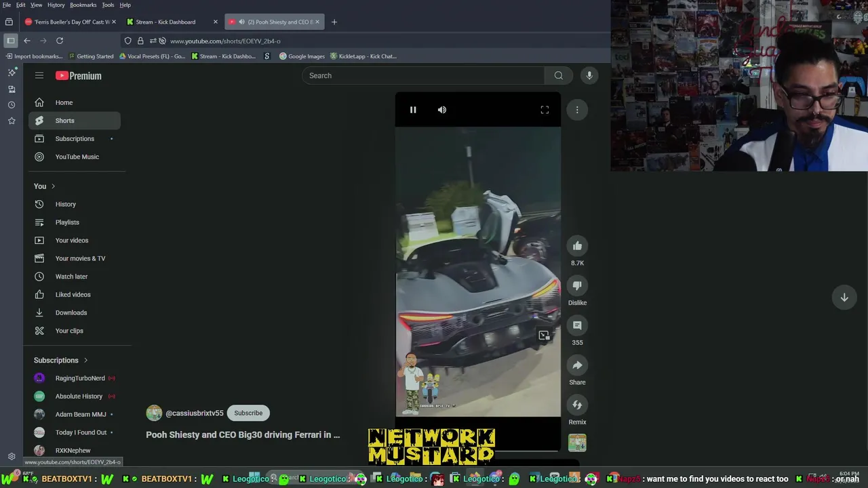
Task: Open Google Images bookmark
Action: 302,56
